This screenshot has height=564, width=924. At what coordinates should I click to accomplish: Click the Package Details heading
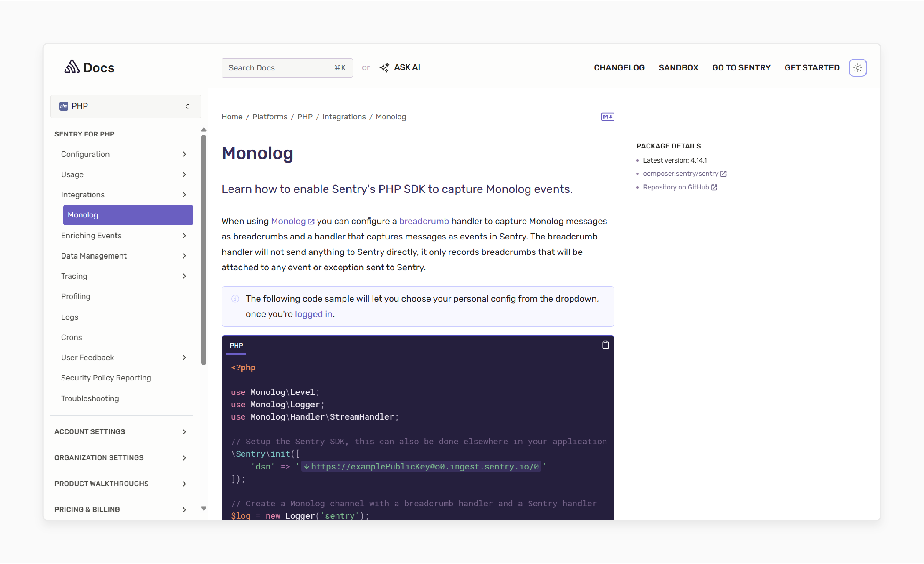coord(668,146)
